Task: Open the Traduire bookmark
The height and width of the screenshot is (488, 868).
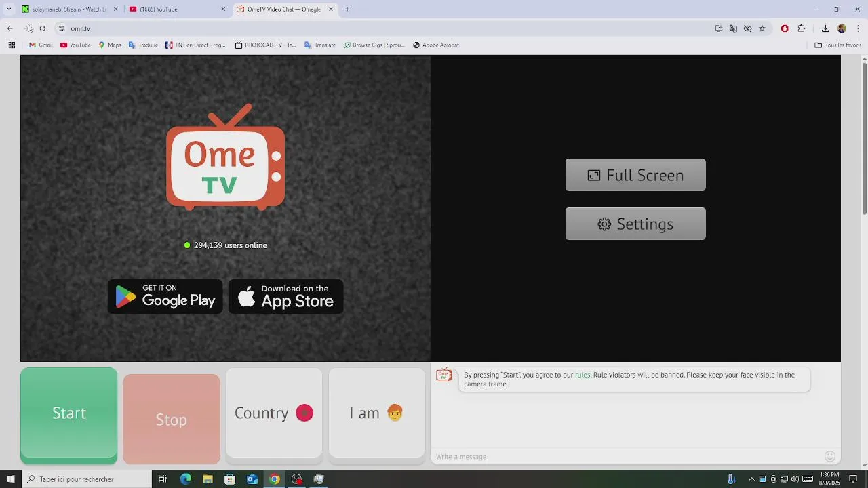Action: [143, 45]
